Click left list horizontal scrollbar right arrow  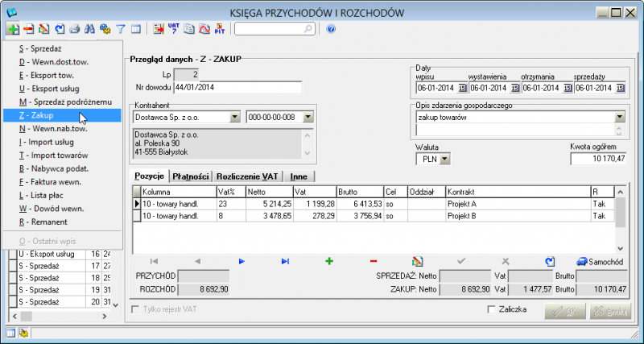(x=105, y=316)
